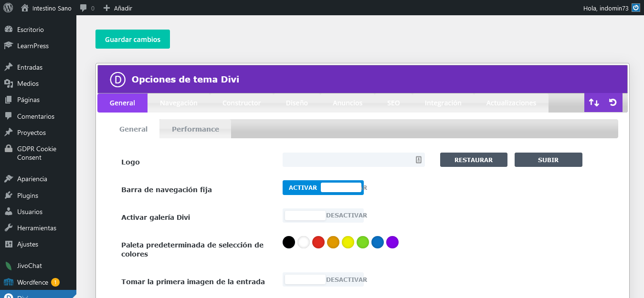Open the Anuncios tab

348,103
